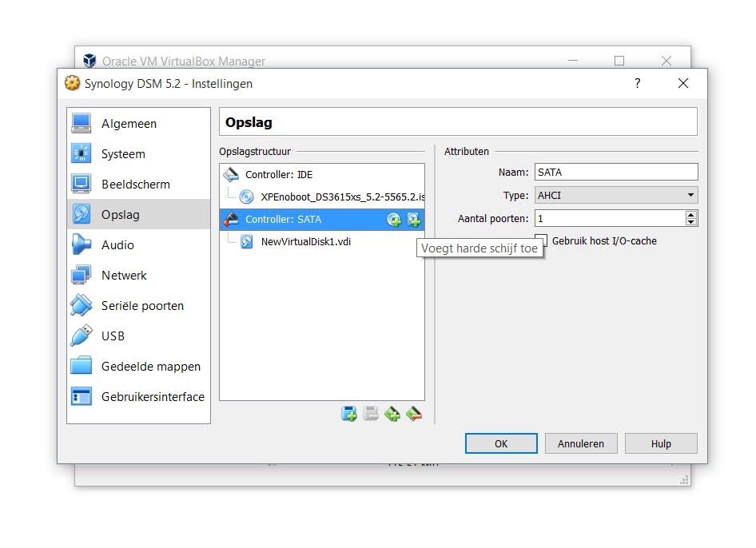Image resolution: width=756 pixels, height=548 pixels.
Task: Click the settings gear icon in dialog title
Action: 72,83
